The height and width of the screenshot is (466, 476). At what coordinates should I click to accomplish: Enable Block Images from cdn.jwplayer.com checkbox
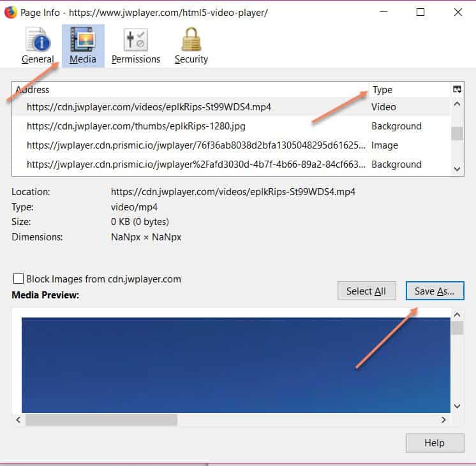19,279
